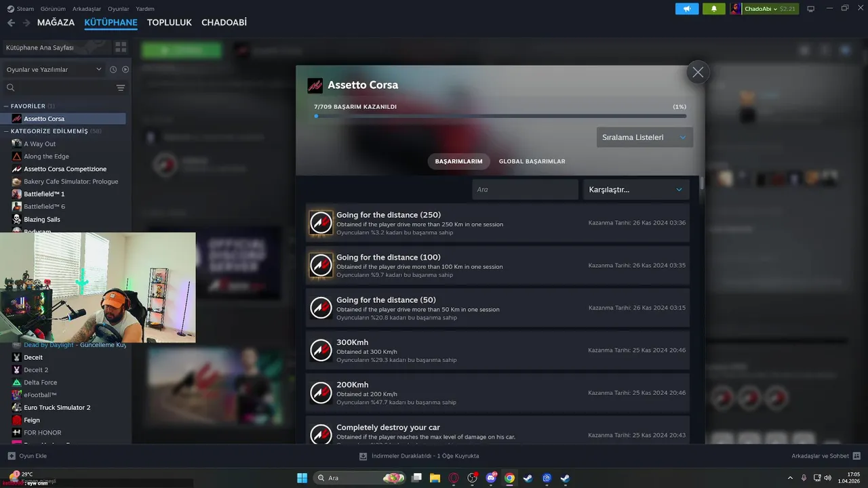Viewport: 868px width, 488px height.
Task: Open the Görünüm menu
Action: [x=53, y=9]
